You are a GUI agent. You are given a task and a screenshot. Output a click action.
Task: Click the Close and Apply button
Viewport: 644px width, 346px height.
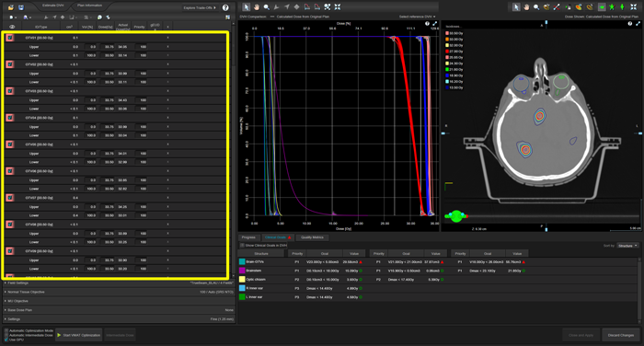581,335
